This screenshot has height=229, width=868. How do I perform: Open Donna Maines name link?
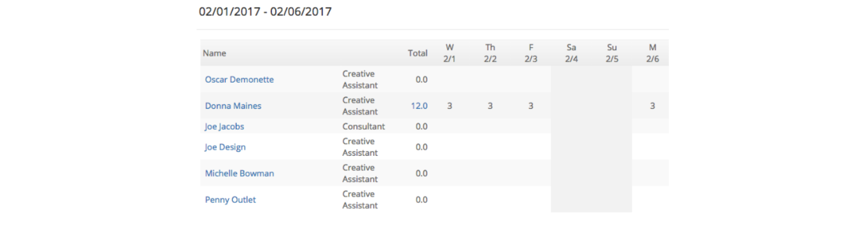tap(233, 106)
